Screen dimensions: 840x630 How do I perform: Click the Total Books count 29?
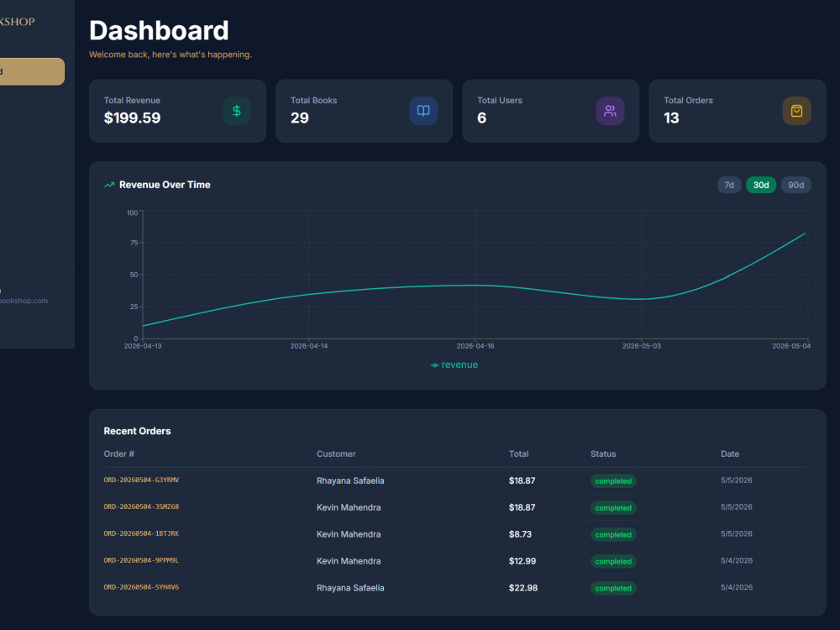300,118
